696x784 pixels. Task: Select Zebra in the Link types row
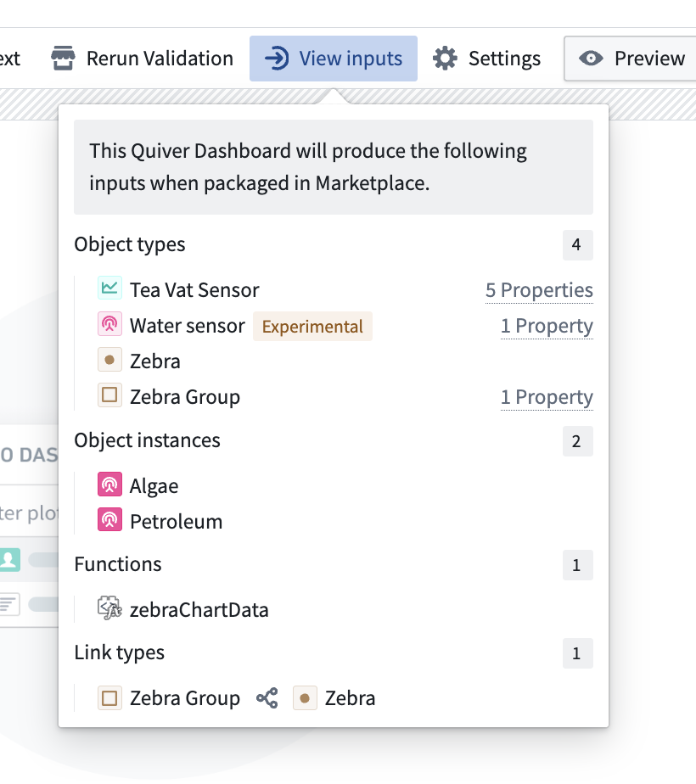click(x=350, y=698)
